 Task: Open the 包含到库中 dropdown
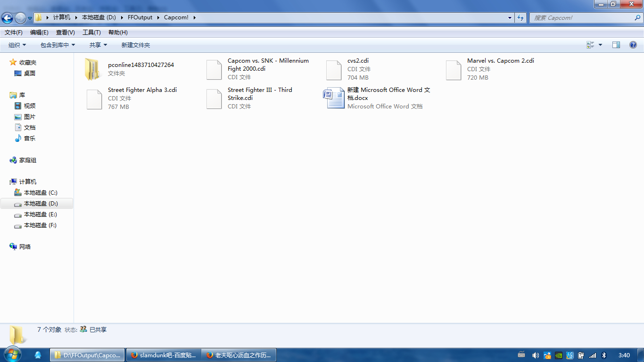click(58, 45)
